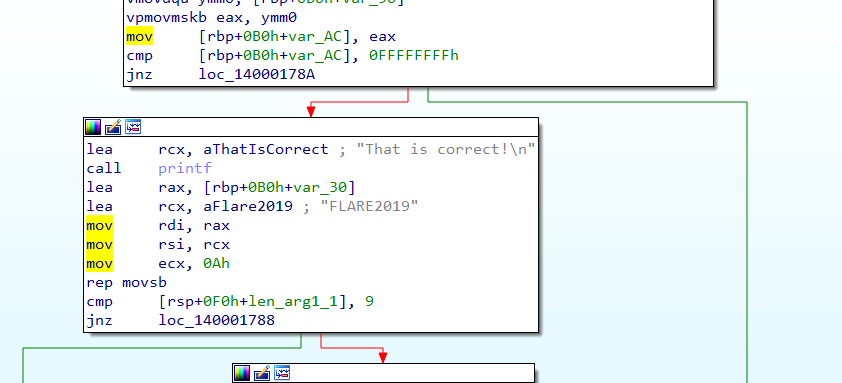This screenshot has height=383, width=842.
Task: Click the 'vpmovmskb' mnemonic
Action: (x=166, y=18)
